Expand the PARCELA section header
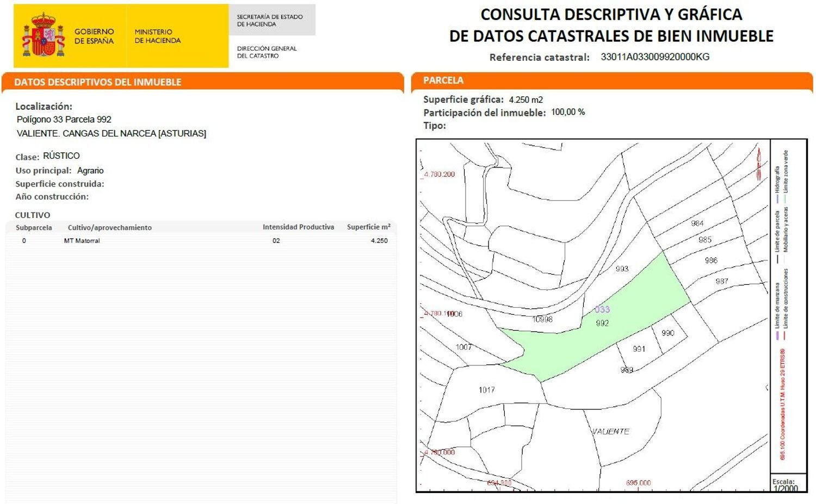This screenshot has height=504, width=816. [443, 80]
